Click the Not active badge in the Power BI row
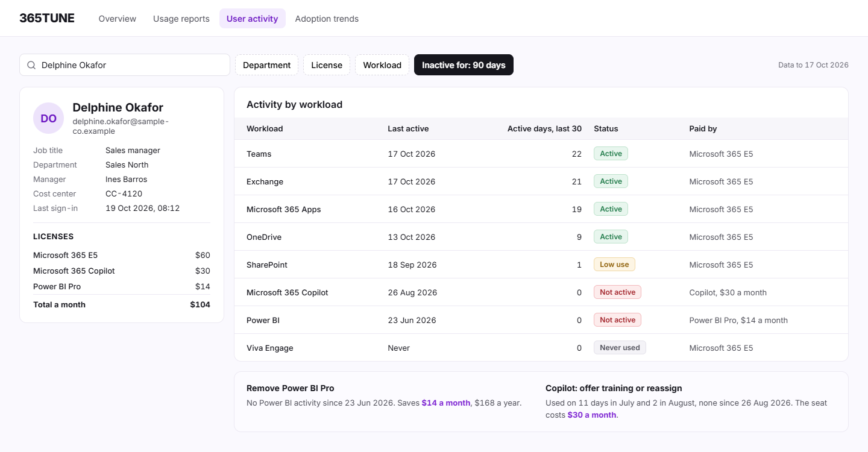 coord(617,320)
